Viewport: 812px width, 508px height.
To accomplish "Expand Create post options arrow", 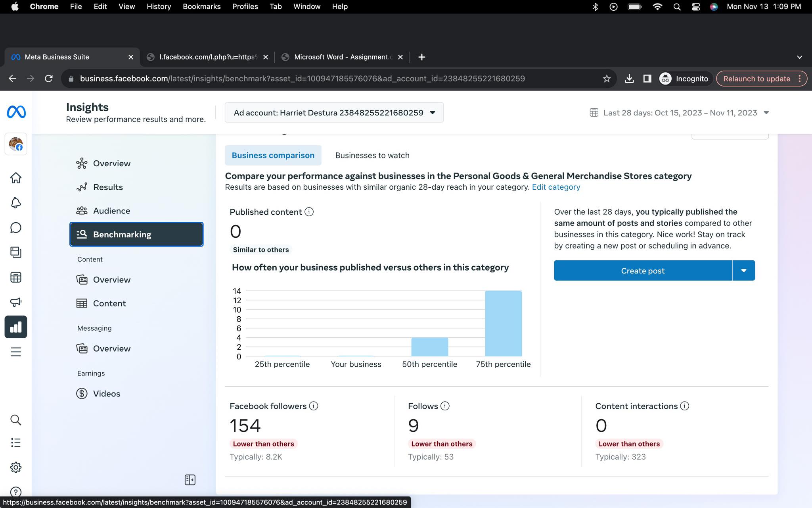I will point(744,271).
